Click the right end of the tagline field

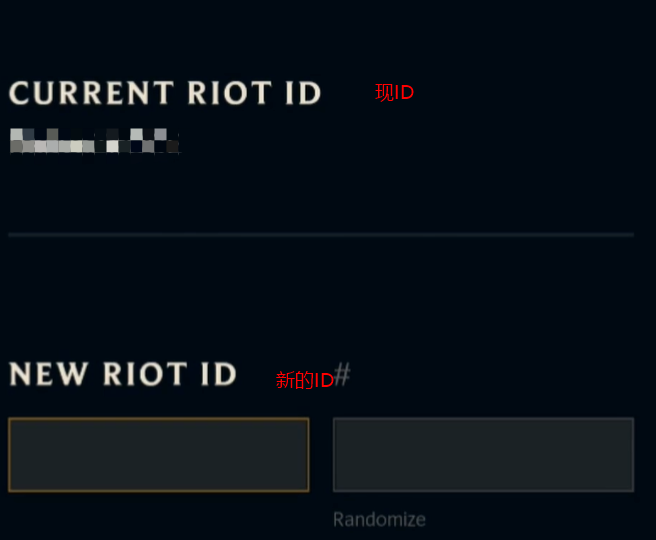click(620, 455)
